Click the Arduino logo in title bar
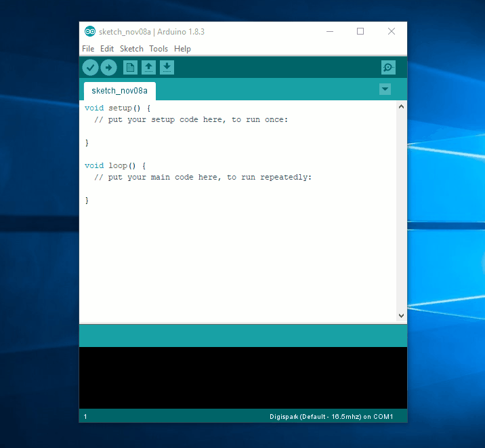Screen dimensions: 485x448 tap(90, 31)
